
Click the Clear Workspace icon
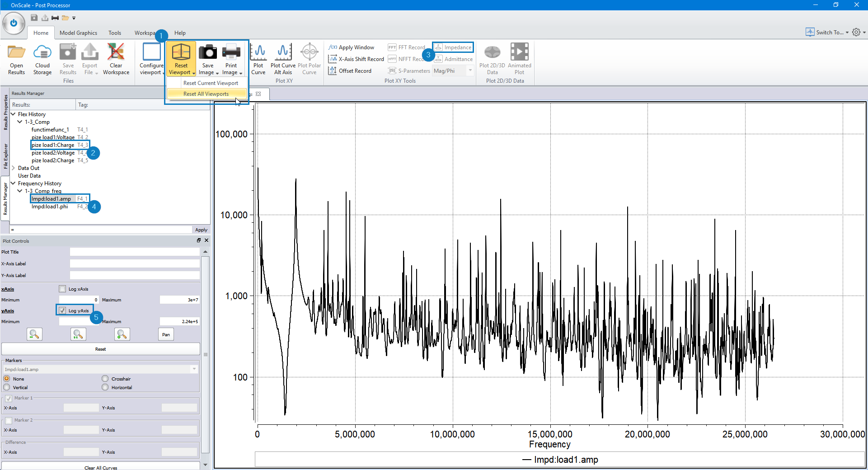116,52
